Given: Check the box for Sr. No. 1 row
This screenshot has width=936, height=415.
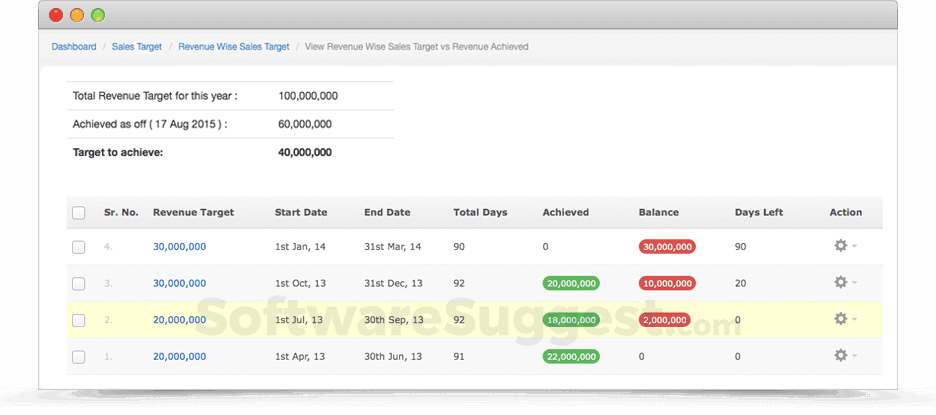Looking at the screenshot, I should [x=78, y=357].
